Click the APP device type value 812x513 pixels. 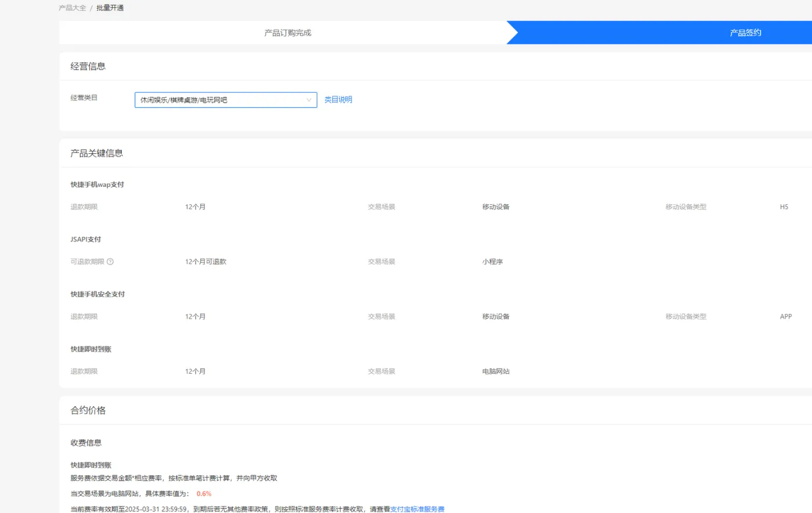click(786, 316)
